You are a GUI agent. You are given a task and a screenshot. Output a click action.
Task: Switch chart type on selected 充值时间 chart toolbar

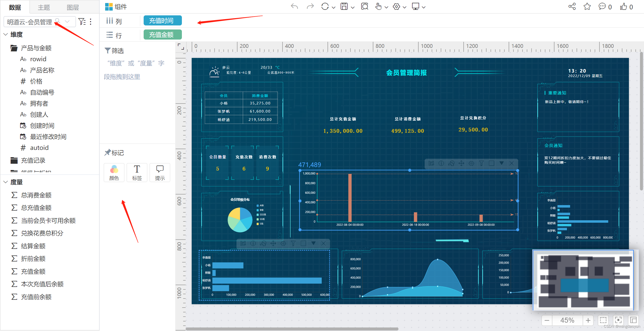coord(431,163)
